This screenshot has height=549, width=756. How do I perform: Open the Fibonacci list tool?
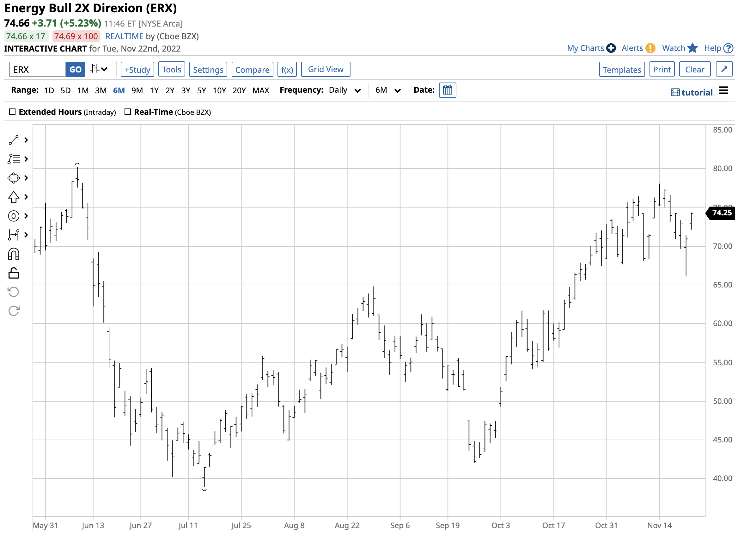14,159
